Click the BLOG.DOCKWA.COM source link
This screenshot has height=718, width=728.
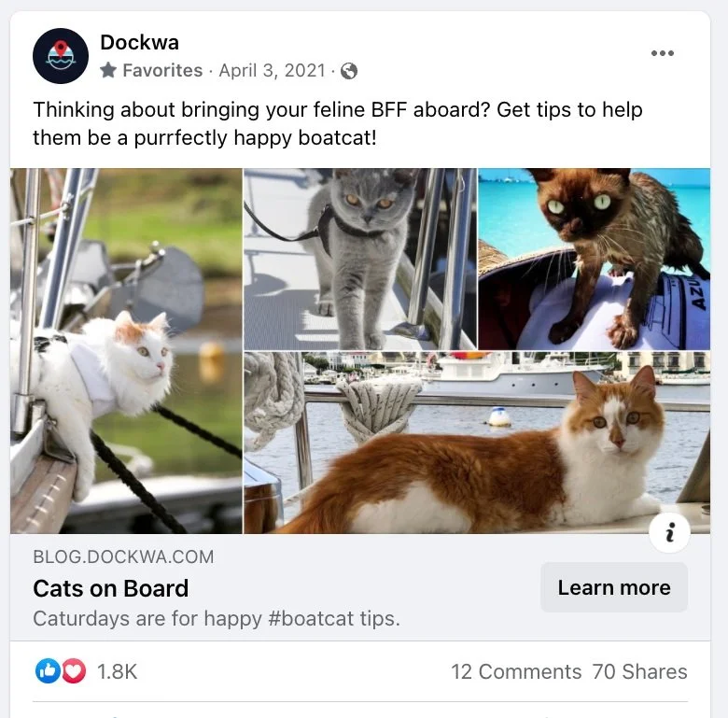pyautogui.click(x=123, y=556)
